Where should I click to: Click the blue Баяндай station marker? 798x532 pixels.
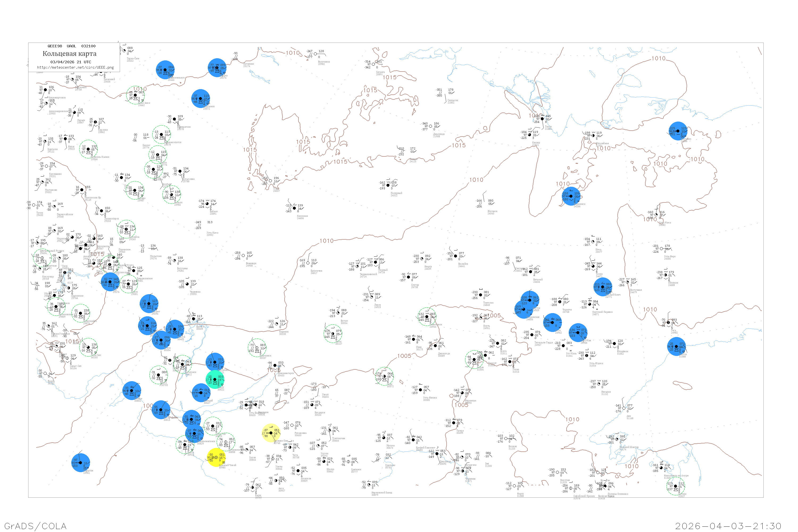201,393
